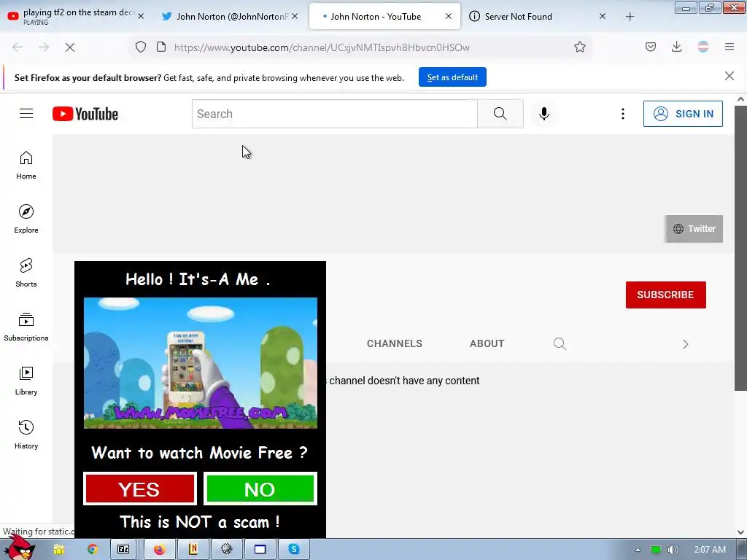Open the ABOUT channel tab
The height and width of the screenshot is (560, 747).
coord(487,343)
